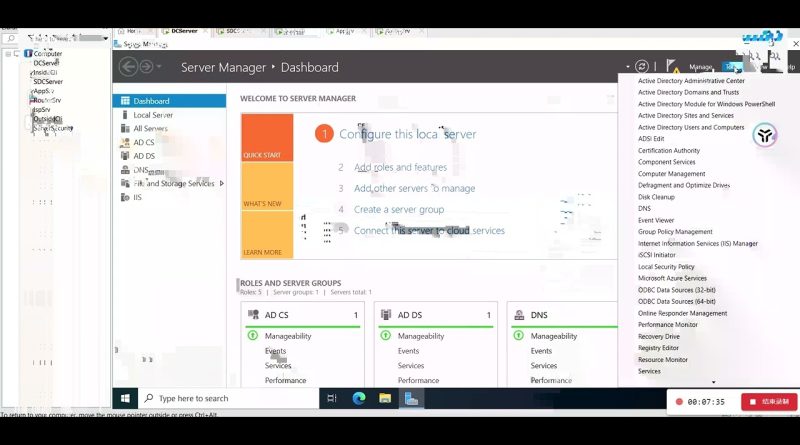The width and height of the screenshot is (800, 445).
Task: Open AD CS Performance entry
Action: tap(285, 380)
